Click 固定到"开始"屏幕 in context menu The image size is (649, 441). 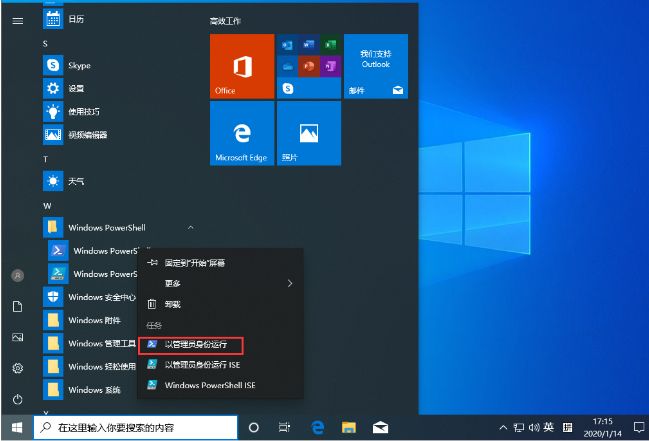point(220,263)
